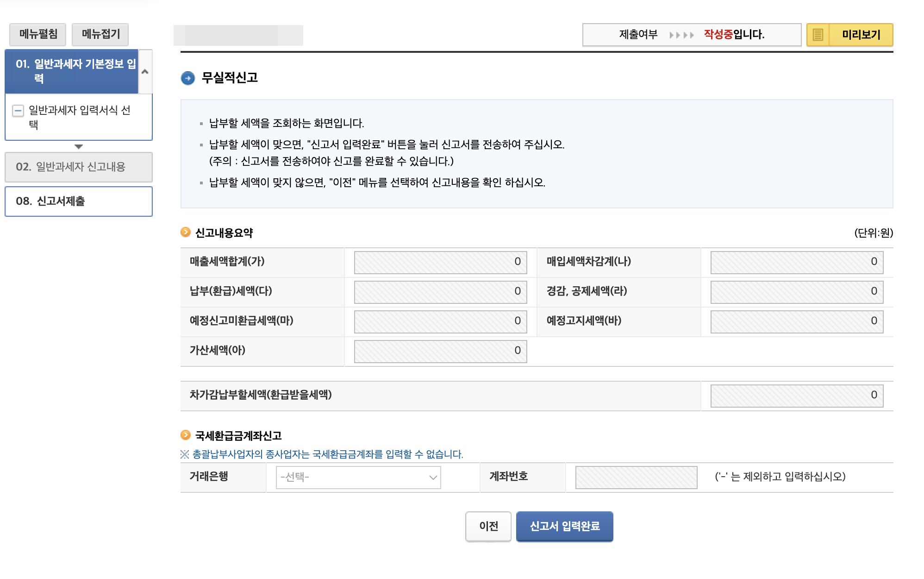Viewport: 924px width, 579px height.
Task: Click the 차가감납부할세액 amount field
Action: click(x=795, y=396)
